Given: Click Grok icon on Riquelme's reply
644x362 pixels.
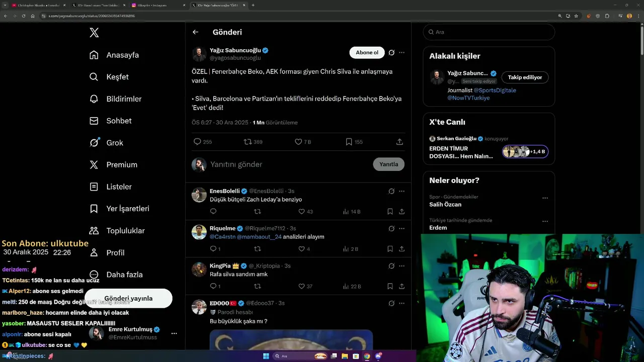Looking at the screenshot, I should coord(391,228).
